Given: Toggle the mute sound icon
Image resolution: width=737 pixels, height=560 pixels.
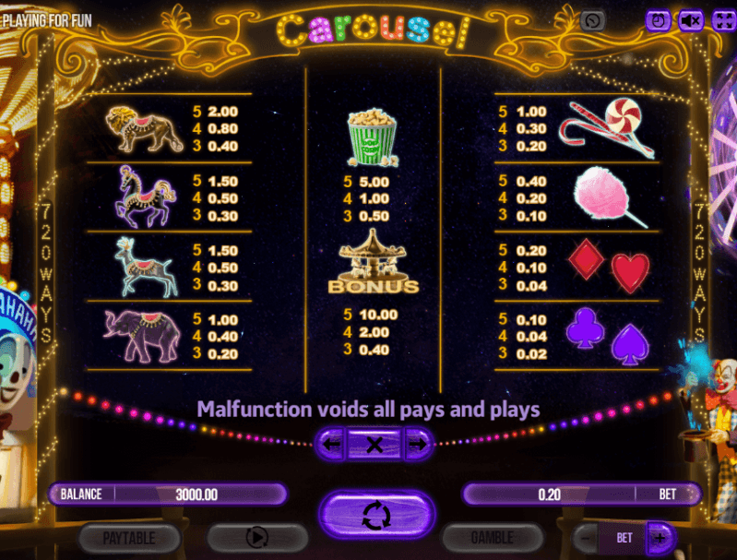Looking at the screenshot, I should click(x=691, y=20).
